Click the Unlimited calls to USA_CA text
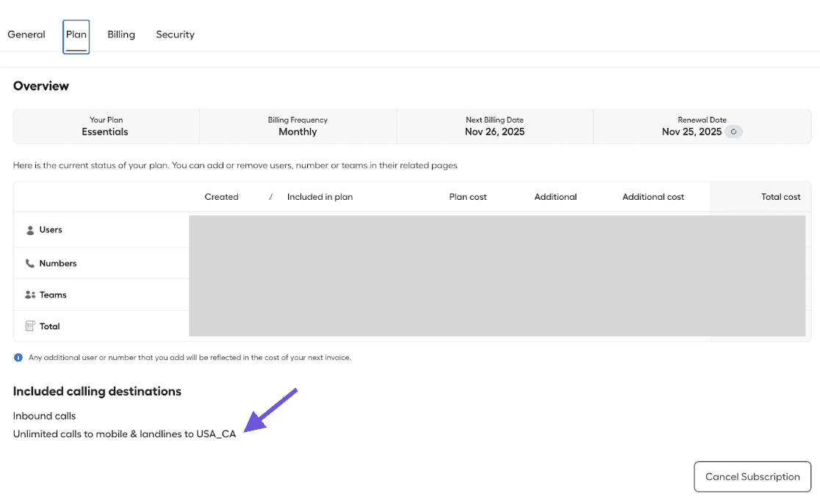This screenshot has width=820, height=504. (x=124, y=433)
